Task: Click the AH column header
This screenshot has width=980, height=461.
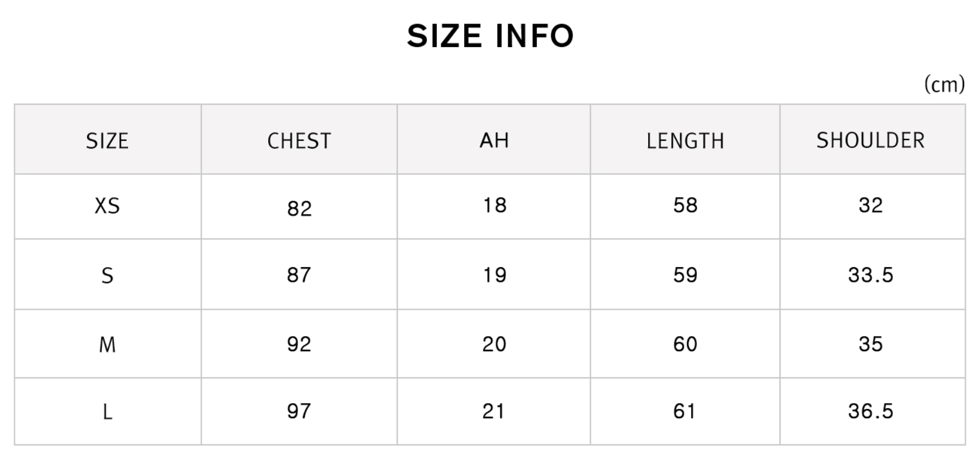Action: 494,140
